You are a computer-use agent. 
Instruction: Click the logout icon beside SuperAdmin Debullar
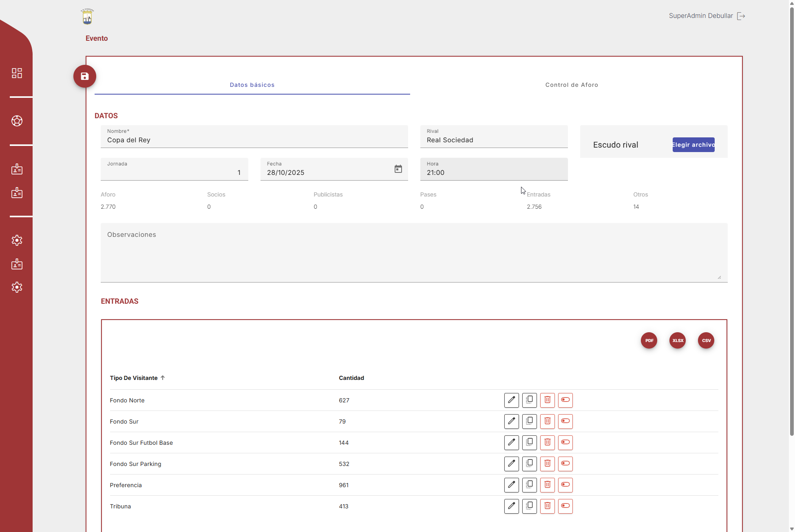[741, 16]
